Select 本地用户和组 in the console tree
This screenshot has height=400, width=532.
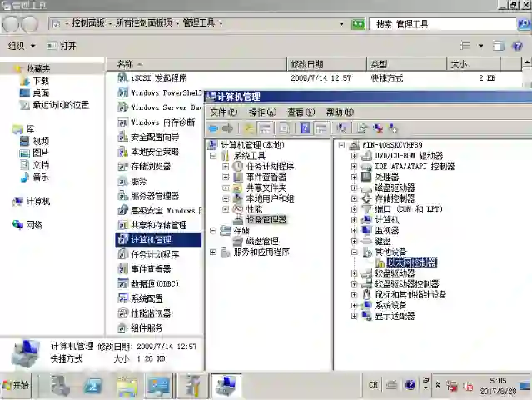point(270,198)
